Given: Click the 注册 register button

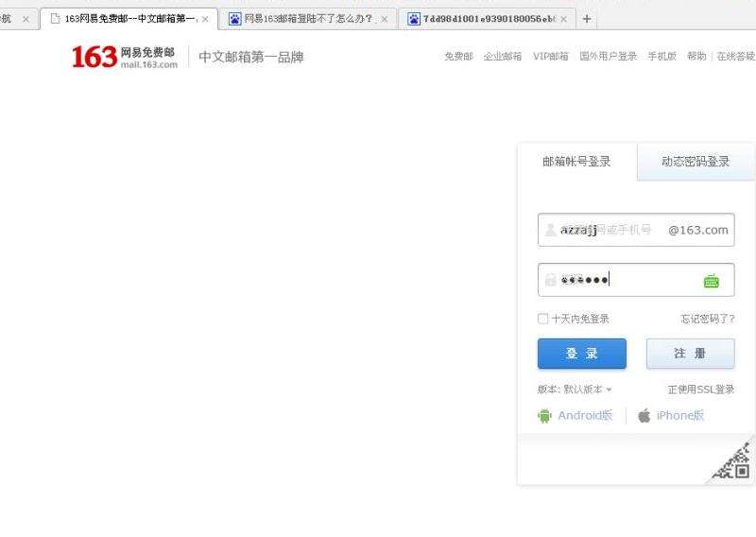Looking at the screenshot, I should click(x=691, y=354).
